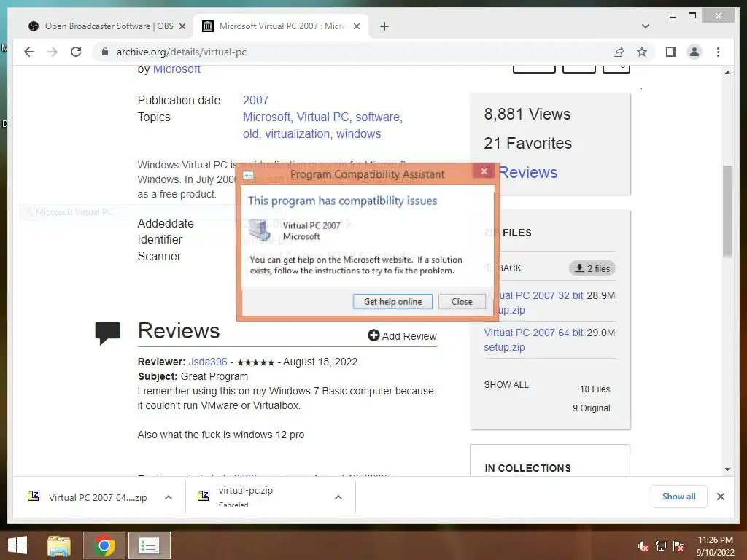Open the 2007 publication date link
Screen dimensions: 747x560
click(256, 100)
